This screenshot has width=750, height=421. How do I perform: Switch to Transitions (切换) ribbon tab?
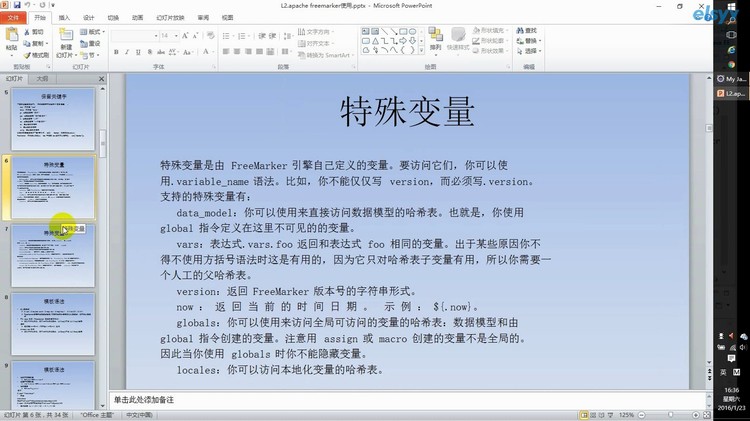pos(113,18)
